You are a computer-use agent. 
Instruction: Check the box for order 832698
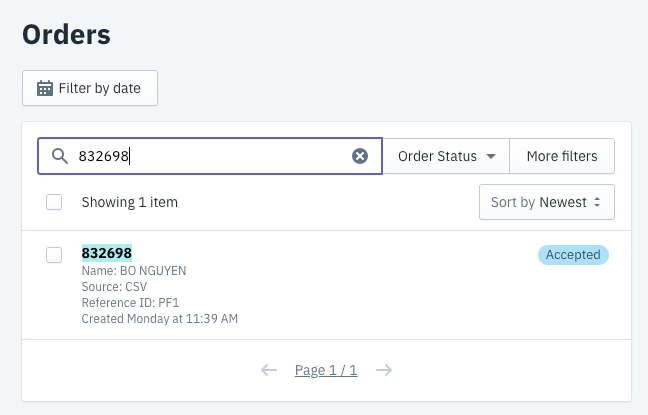(54, 255)
